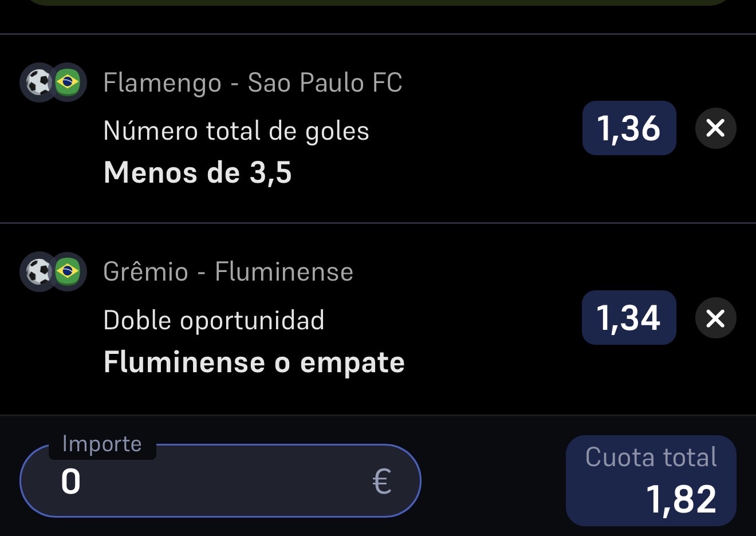Select the Menos de 3,5 pick text
The image size is (756, 536).
pos(198,172)
